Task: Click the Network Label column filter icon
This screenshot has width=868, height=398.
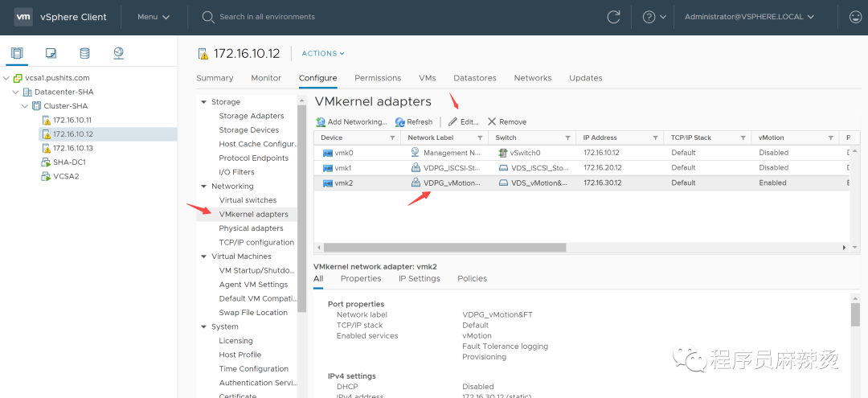Action: point(479,137)
